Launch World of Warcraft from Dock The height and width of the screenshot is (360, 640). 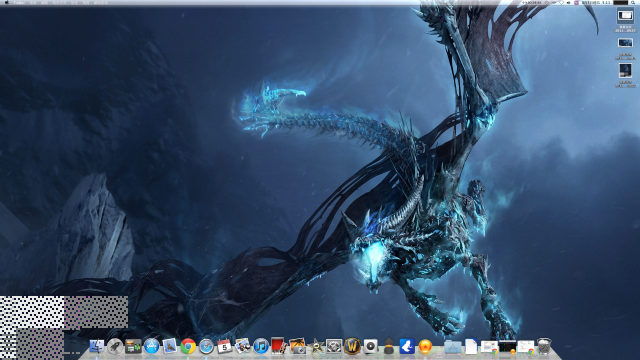(352, 346)
